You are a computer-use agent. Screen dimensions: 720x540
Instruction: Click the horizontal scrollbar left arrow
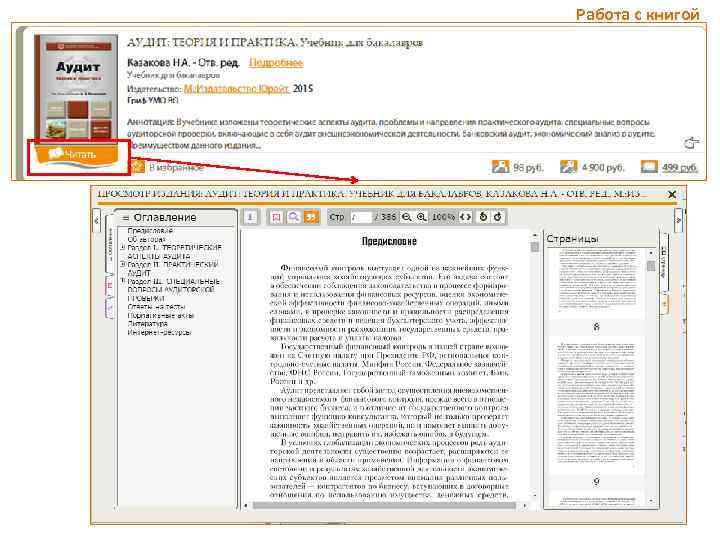[x=246, y=506]
